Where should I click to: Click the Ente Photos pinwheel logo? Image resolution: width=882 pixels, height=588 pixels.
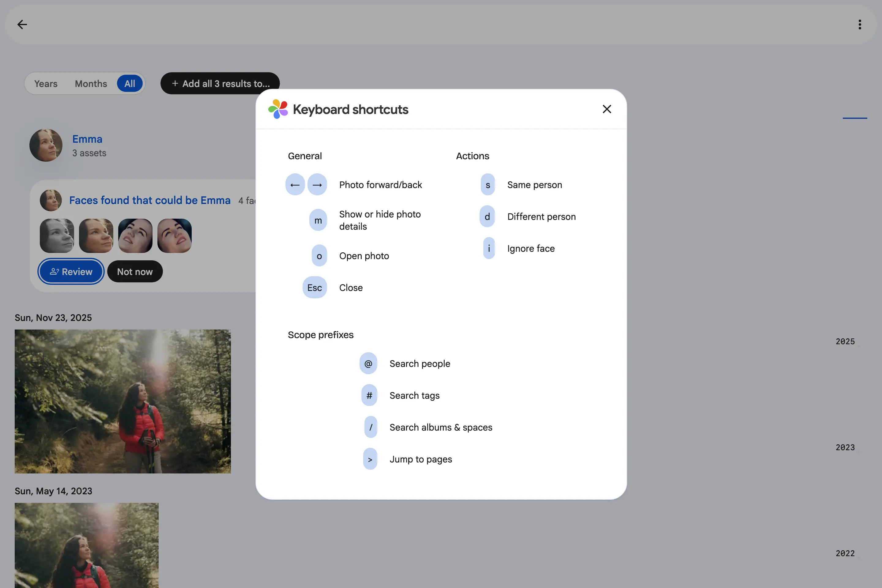278,109
